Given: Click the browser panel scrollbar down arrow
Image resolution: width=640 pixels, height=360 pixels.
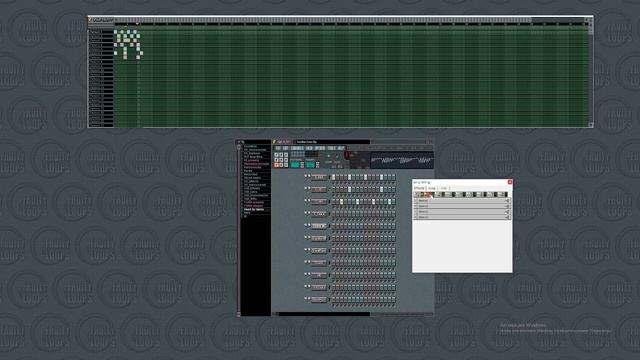Looking at the screenshot, I should coord(239,314).
